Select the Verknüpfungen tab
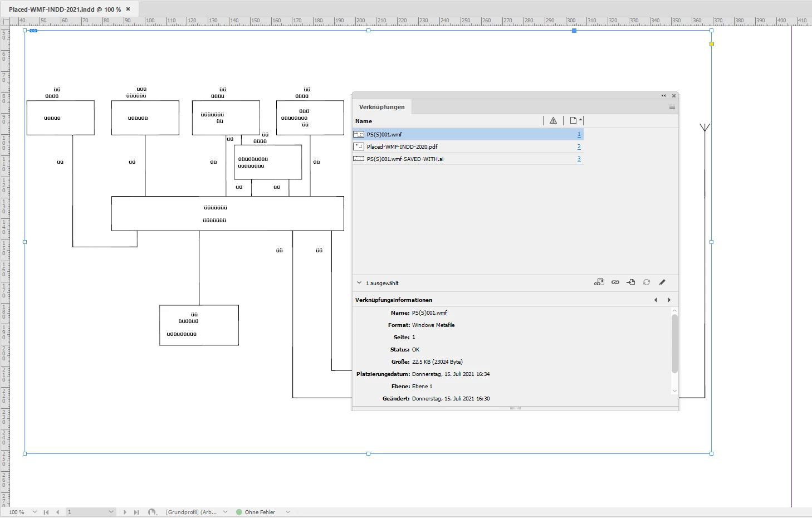Image resolution: width=812 pixels, height=518 pixels. (x=382, y=107)
